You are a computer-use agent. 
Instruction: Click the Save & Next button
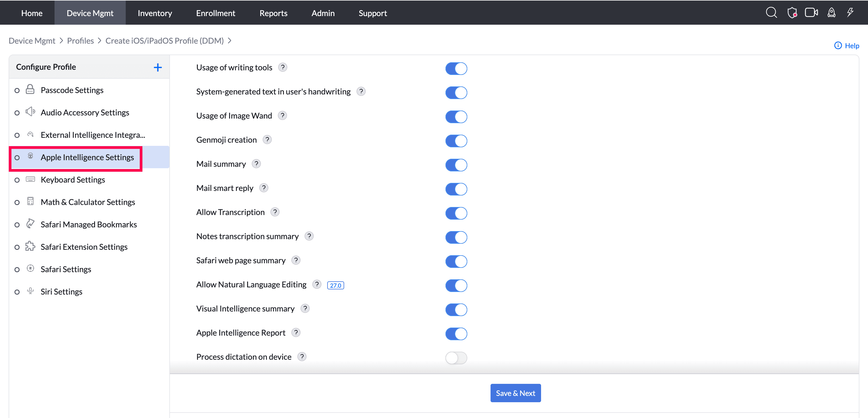point(516,393)
